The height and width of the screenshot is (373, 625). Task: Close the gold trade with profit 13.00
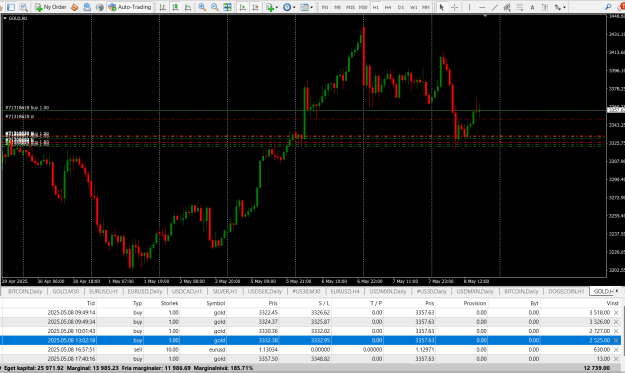(x=616, y=359)
